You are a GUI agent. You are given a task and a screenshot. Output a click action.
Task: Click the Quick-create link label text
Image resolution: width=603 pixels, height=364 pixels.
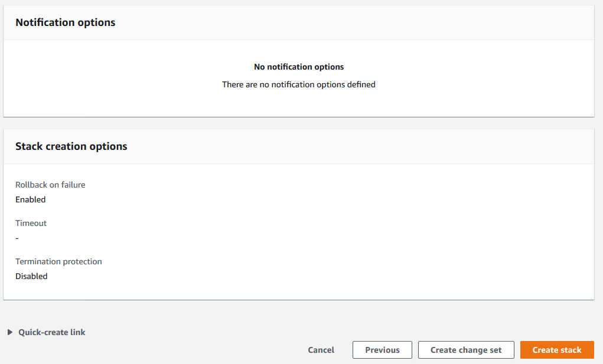pos(52,332)
